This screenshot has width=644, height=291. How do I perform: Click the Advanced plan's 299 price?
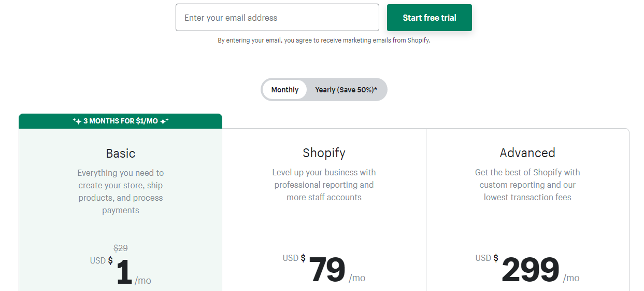click(x=530, y=270)
